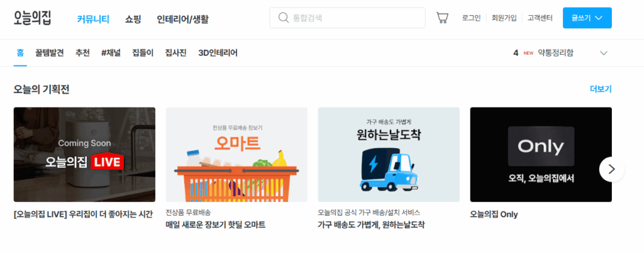This screenshot has width=644, height=254.
Task: Expand the trending keywords chevron
Action: coord(603,53)
